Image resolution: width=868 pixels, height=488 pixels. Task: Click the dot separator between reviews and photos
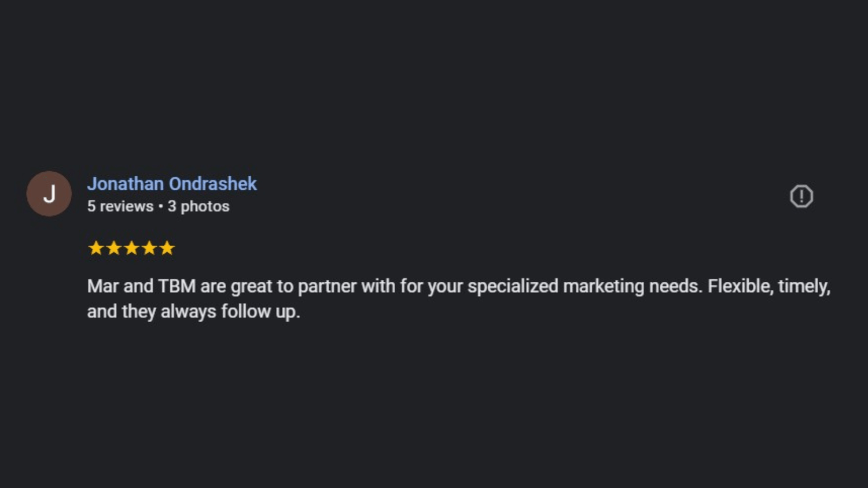pyautogui.click(x=160, y=206)
